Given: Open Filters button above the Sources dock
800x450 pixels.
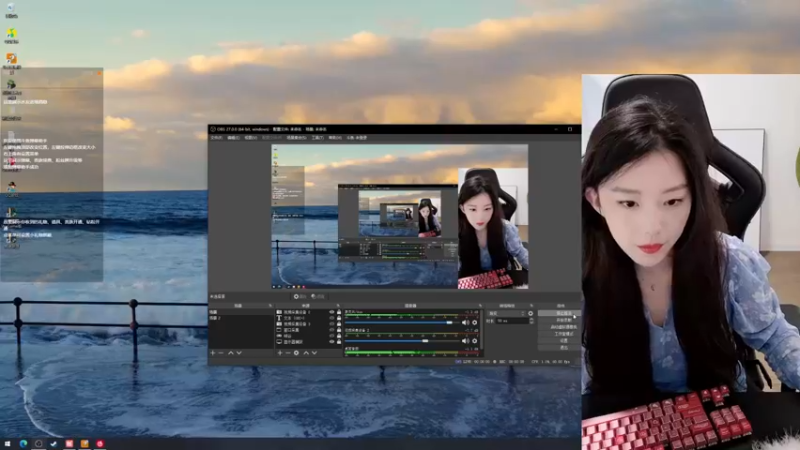Looking at the screenshot, I should coord(318,296).
